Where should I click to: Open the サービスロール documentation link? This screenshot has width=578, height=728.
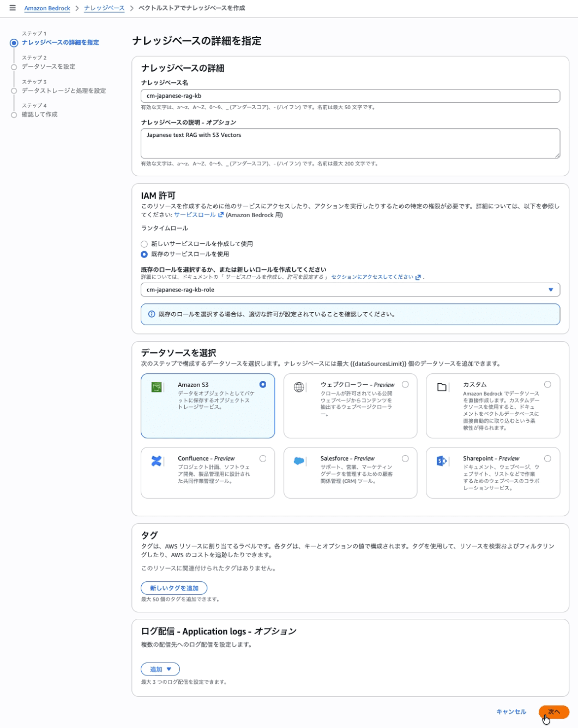(195, 215)
